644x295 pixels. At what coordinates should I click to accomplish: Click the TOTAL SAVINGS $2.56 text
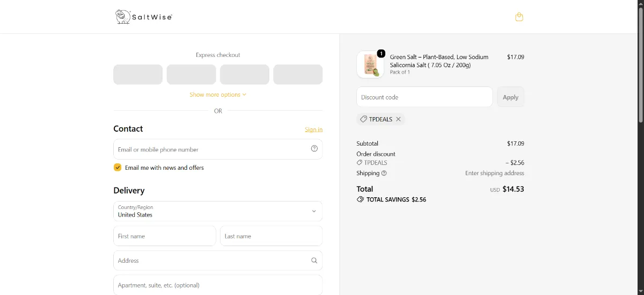point(396,199)
